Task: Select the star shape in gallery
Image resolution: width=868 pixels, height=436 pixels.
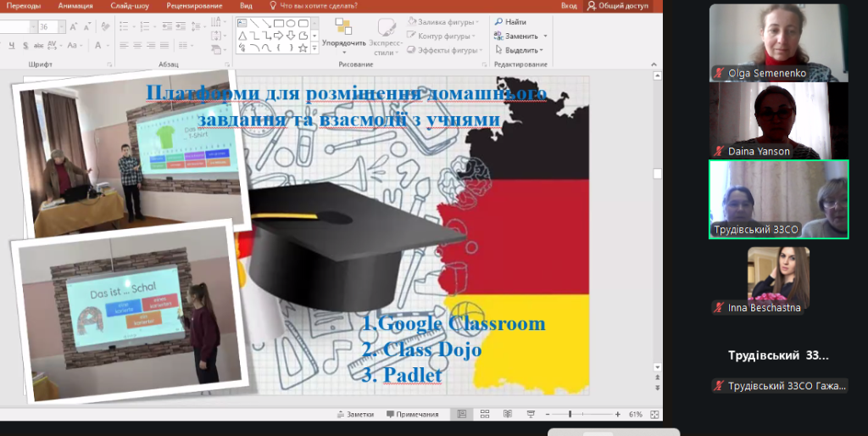Action: (x=303, y=48)
